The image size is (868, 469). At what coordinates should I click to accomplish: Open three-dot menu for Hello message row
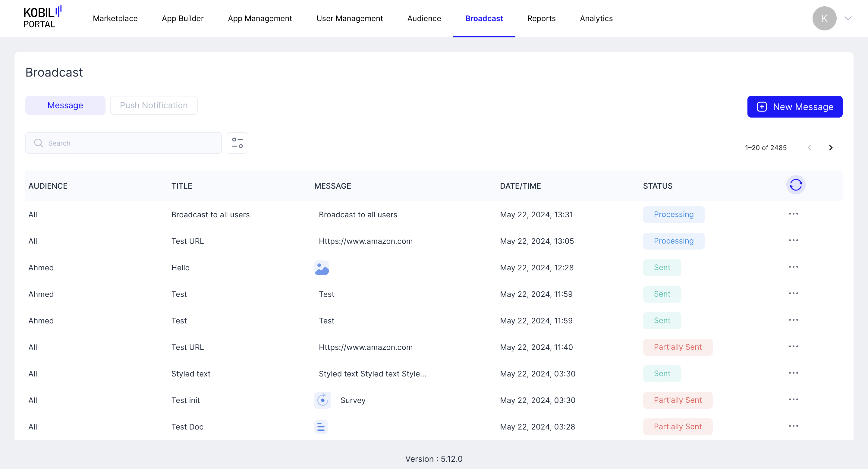coord(793,267)
